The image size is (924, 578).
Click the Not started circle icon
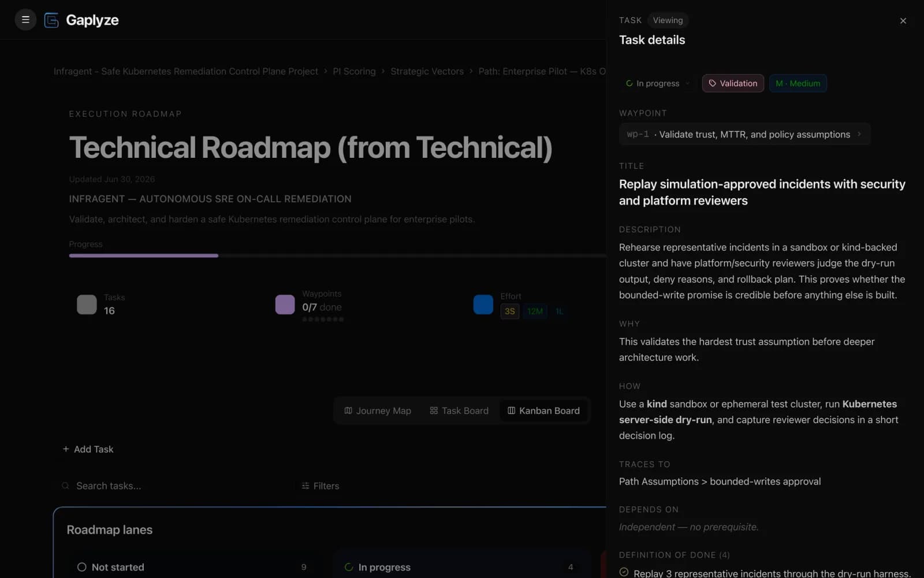(x=82, y=567)
